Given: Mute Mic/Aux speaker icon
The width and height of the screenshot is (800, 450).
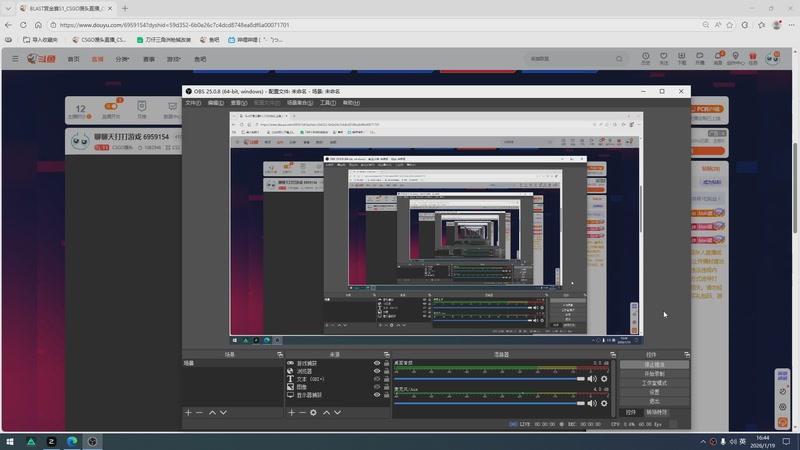Looking at the screenshot, I should point(592,403).
